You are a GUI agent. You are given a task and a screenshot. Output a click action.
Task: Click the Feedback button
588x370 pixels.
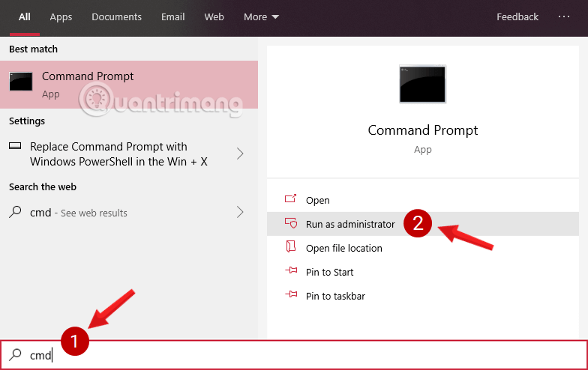click(517, 16)
